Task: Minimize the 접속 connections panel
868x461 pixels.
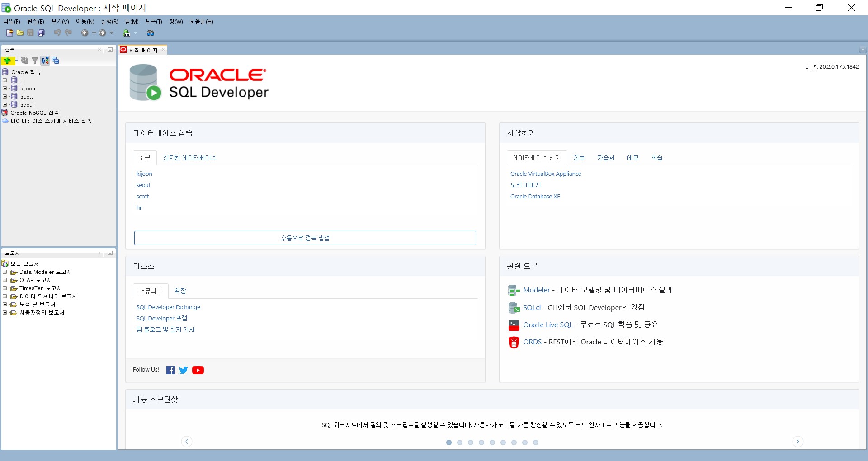Action: [110, 50]
